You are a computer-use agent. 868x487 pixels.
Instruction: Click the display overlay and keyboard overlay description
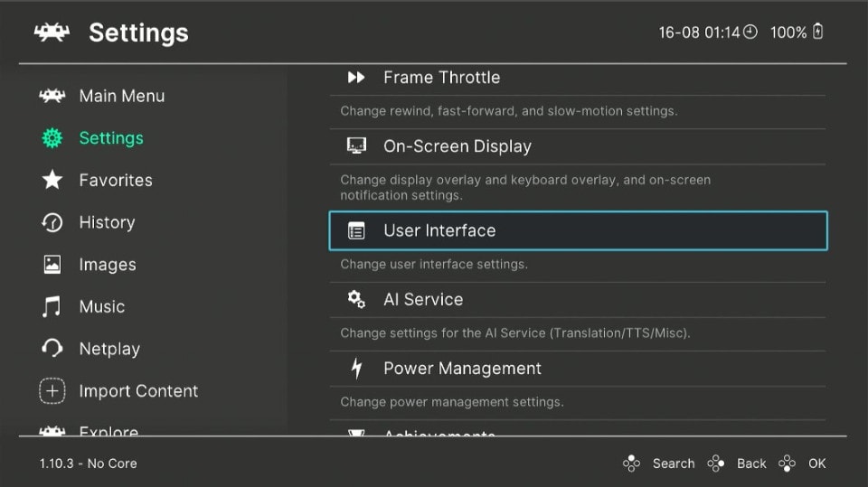(x=525, y=188)
